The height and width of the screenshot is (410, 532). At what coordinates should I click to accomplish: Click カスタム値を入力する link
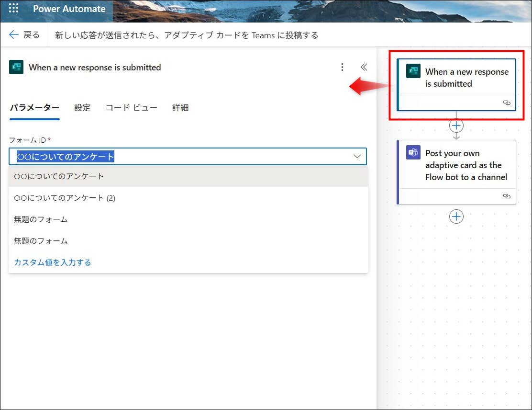point(52,262)
